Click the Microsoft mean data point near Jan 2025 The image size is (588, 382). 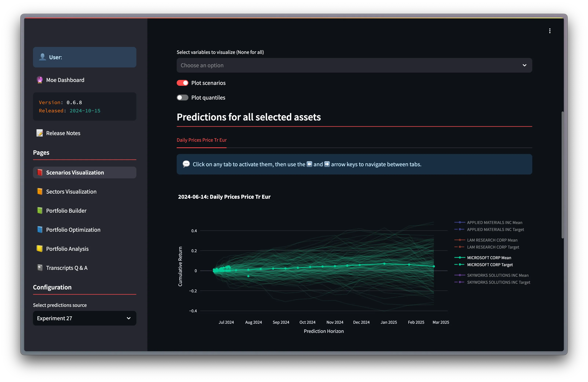click(384, 264)
